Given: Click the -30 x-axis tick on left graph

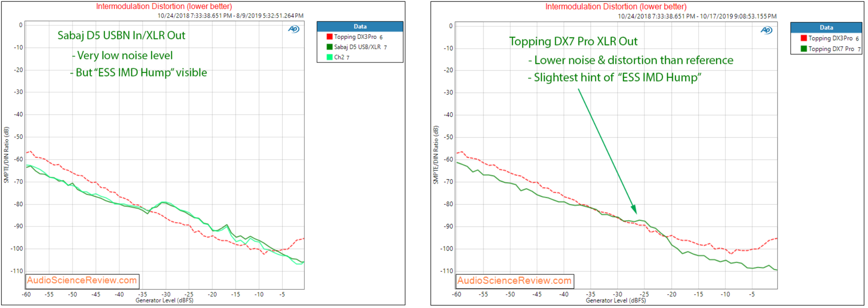Looking at the screenshot, I should (166, 294).
